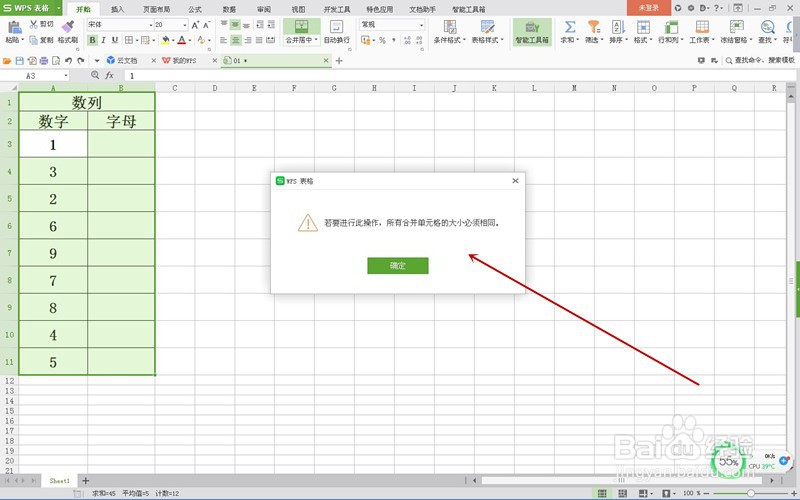The width and height of the screenshot is (800, 500).
Task: Click the Redo arrow
Action: coord(81,61)
